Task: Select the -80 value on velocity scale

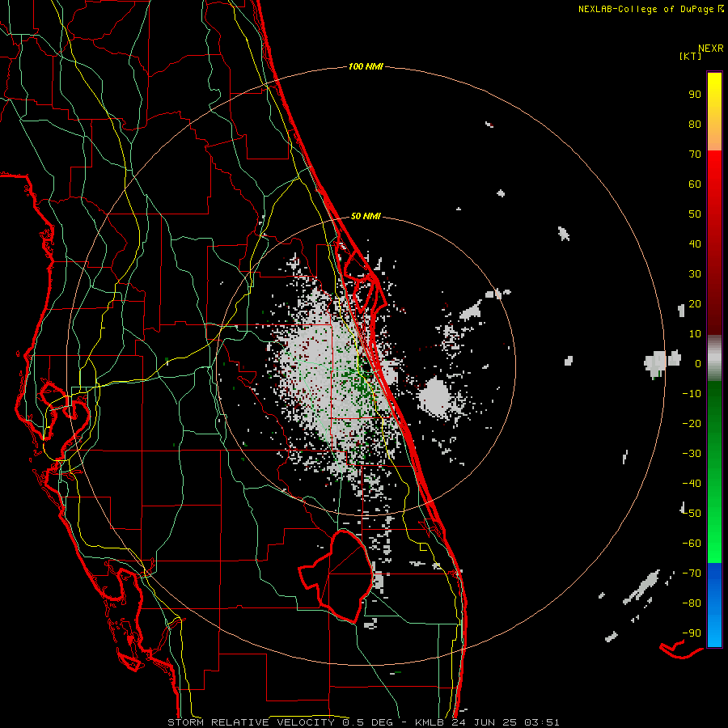Action: [x=692, y=603]
